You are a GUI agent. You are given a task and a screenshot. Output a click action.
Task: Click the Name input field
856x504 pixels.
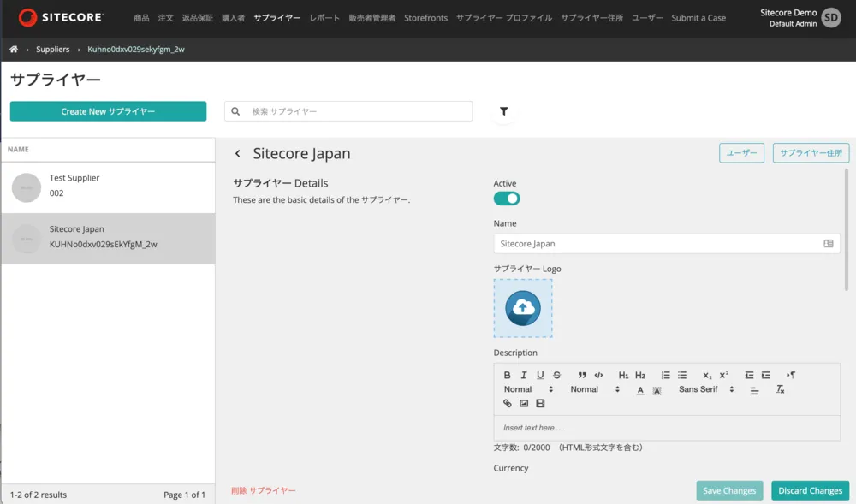click(667, 244)
